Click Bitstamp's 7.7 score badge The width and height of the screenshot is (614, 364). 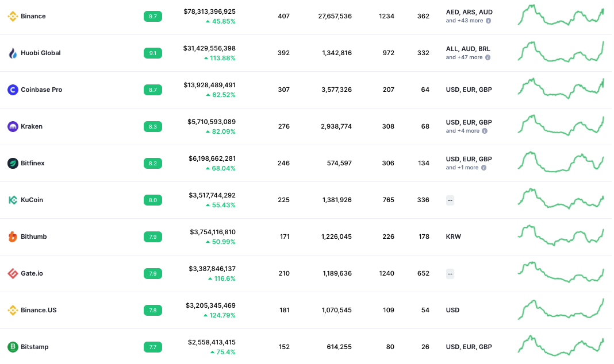(153, 347)
